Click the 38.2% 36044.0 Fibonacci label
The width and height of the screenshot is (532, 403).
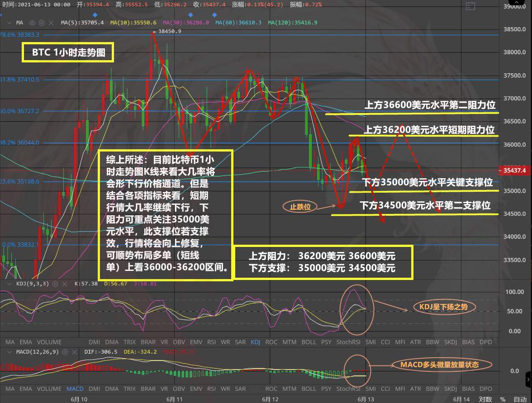click(20, 142)
